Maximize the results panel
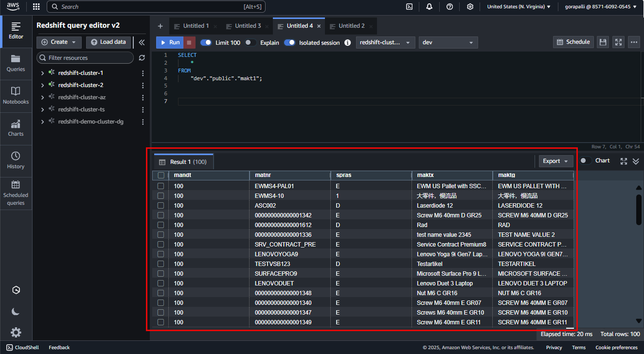644x354 pixels. pos(624,161)
